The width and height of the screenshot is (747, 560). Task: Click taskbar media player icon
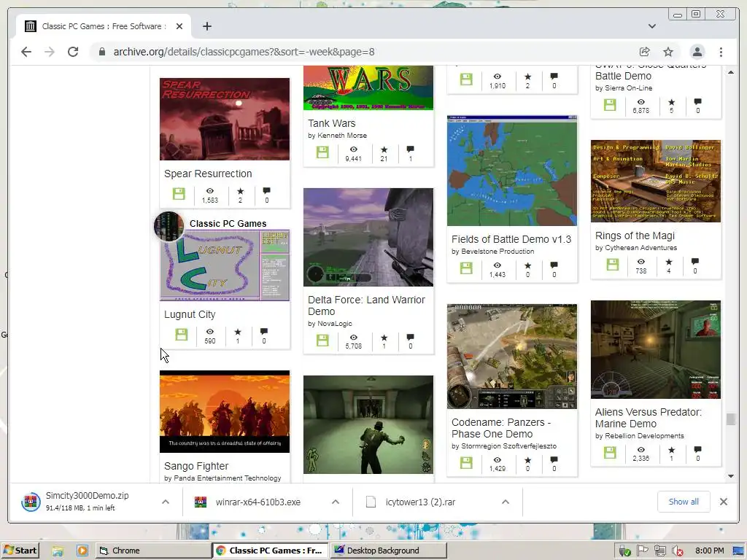pyautogui.click(x=82, y=551)
